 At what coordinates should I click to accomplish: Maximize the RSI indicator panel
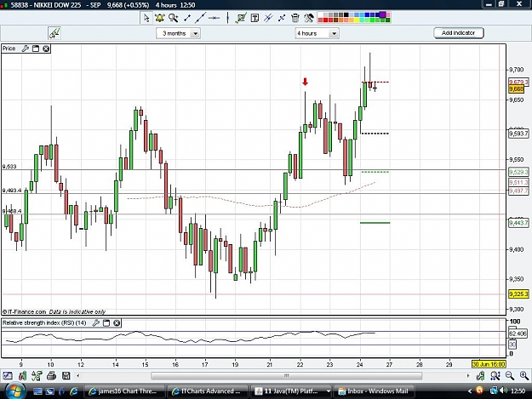click(x=106, y=322)
